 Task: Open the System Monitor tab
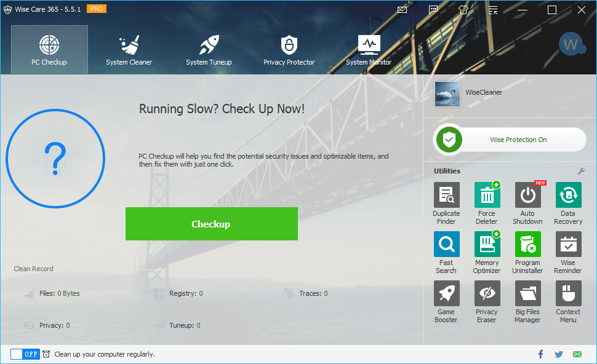point(369,49)
